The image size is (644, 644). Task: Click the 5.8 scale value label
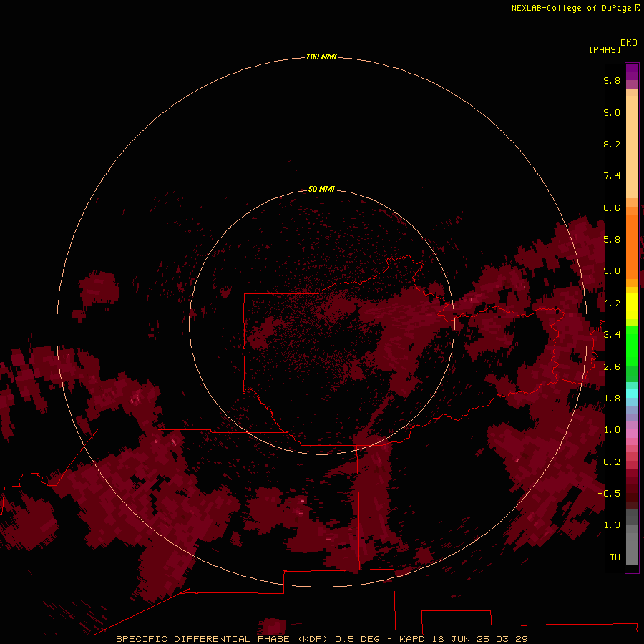pos(612,240)
